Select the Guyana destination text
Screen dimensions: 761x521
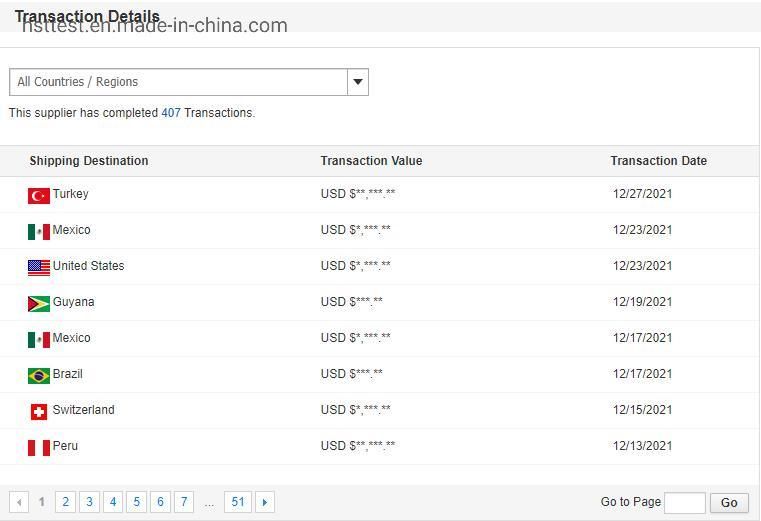click(73, 302)
